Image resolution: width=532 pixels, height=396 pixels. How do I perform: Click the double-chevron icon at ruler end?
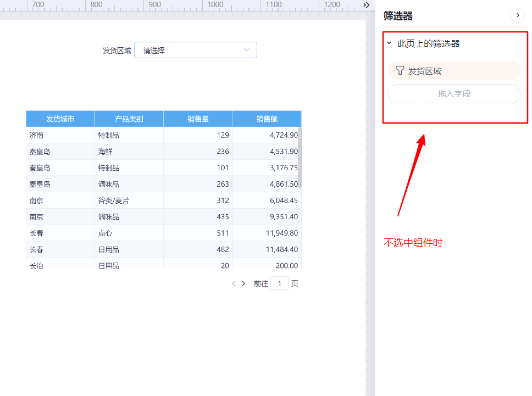click(x=366, y=5)
